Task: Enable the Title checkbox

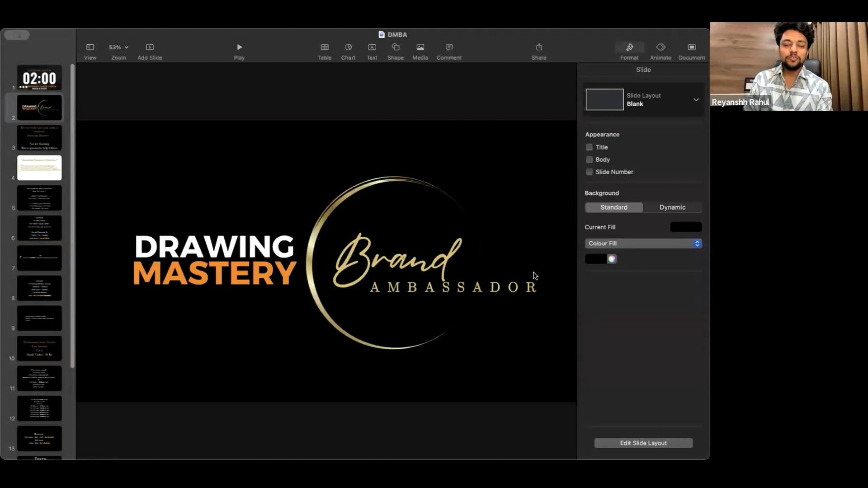Action: [589, 147]
